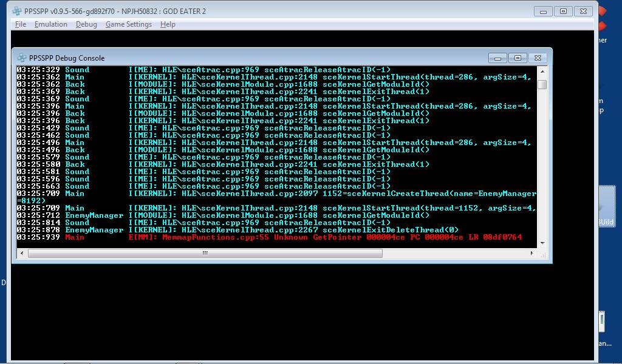Maximize the main PPSSPP emulator window
This screenshot has width=622, height=364.
[563, 11]
